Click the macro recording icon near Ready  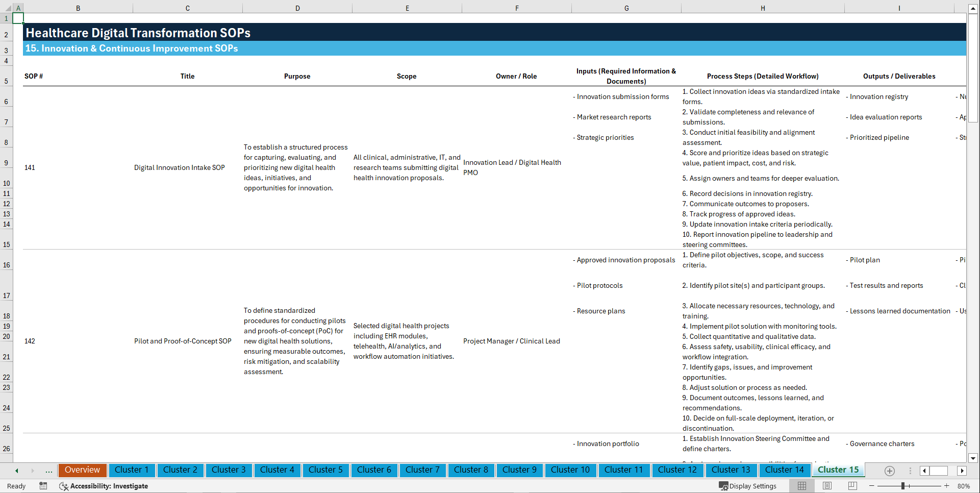pos(43,486)
